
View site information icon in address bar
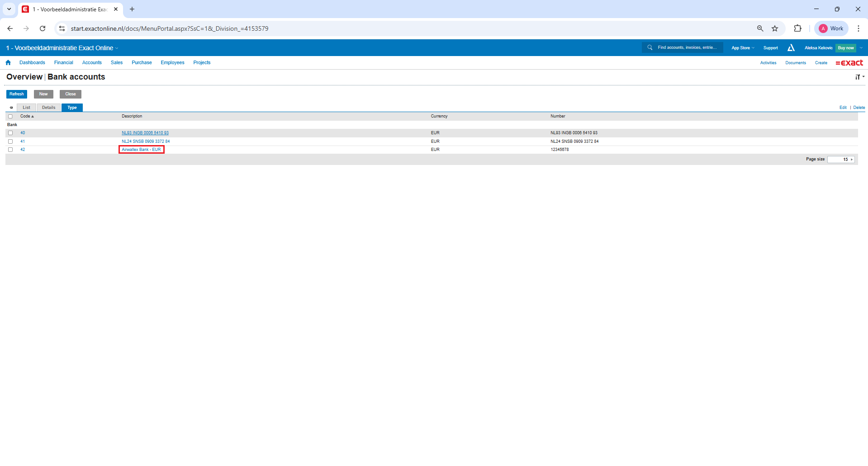[62, 28]
